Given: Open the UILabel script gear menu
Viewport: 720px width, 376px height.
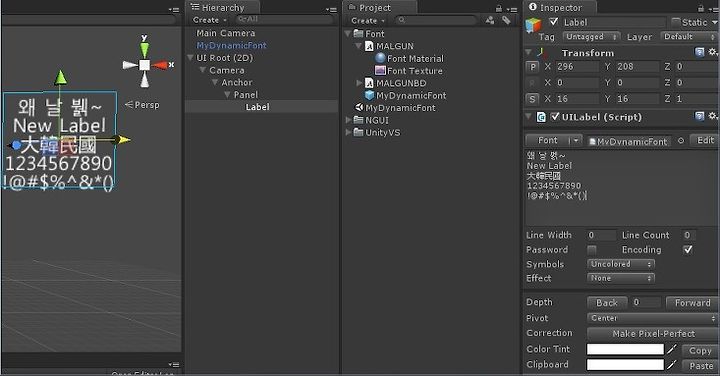Looking at the screenshot, I should [x=712, y=117].
